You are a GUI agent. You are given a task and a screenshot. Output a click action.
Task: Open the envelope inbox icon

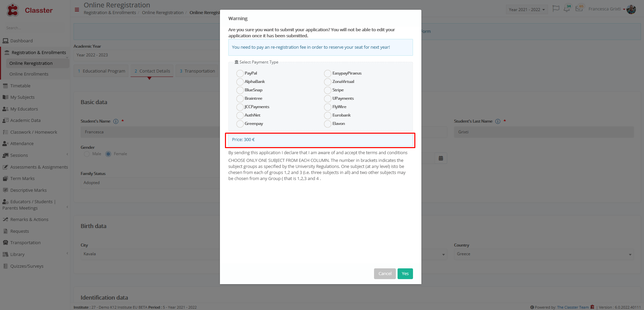[x=579, y=8]
